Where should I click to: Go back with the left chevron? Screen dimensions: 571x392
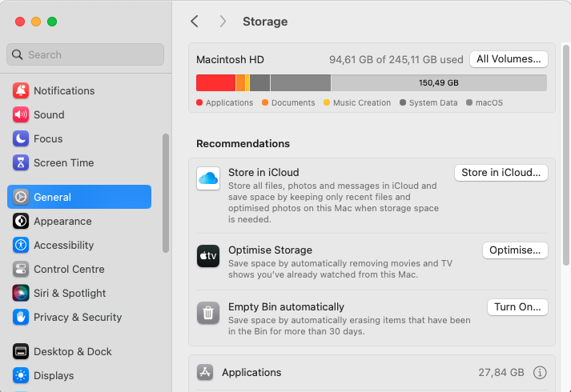point(195,22)
